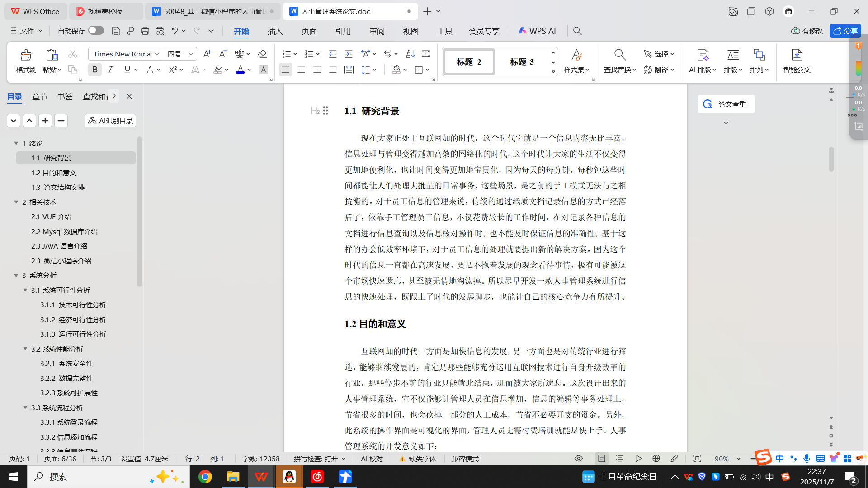
Task: Open the font size dropdown
Action: pyautogui.click(x=191, y=54)
